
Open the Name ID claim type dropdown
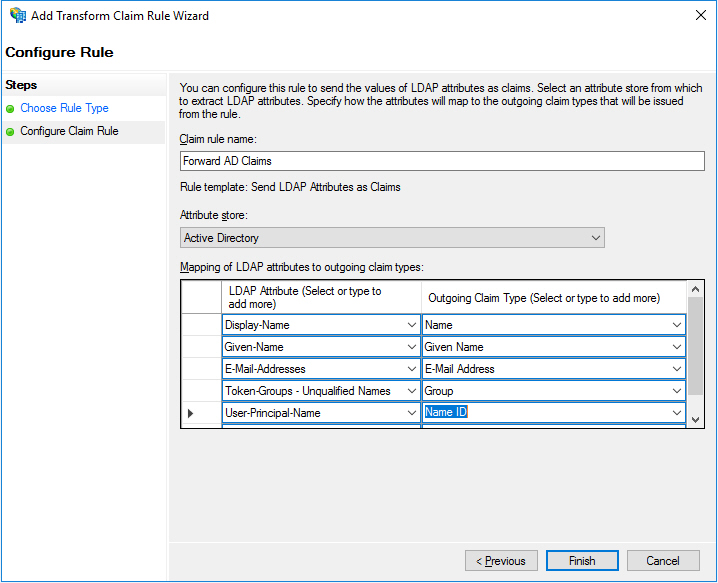pos(677,413)
